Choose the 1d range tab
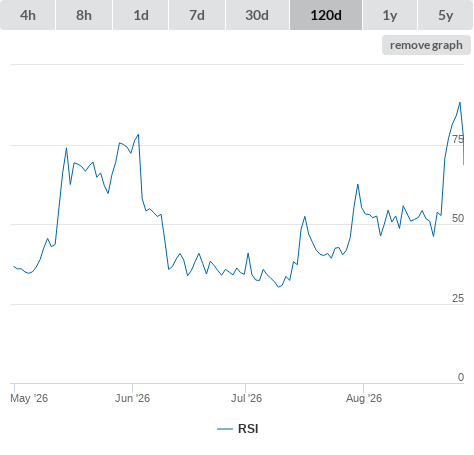Image resolution: width=474 pixels, height=455 pixels. (141, 15)
